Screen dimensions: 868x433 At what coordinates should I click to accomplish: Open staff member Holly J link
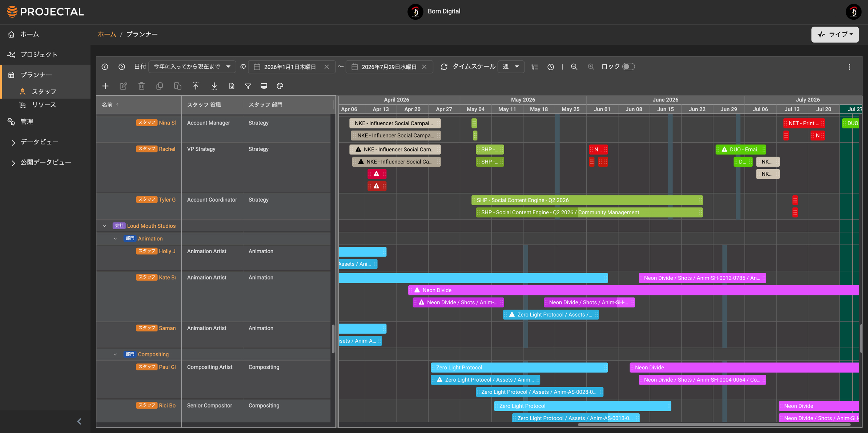(x=167, y=251)
